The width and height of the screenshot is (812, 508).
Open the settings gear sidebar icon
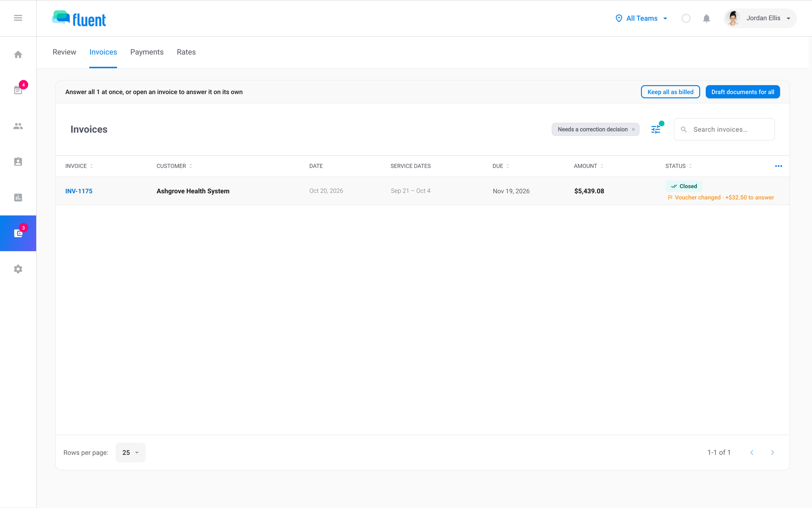[18, 269]
